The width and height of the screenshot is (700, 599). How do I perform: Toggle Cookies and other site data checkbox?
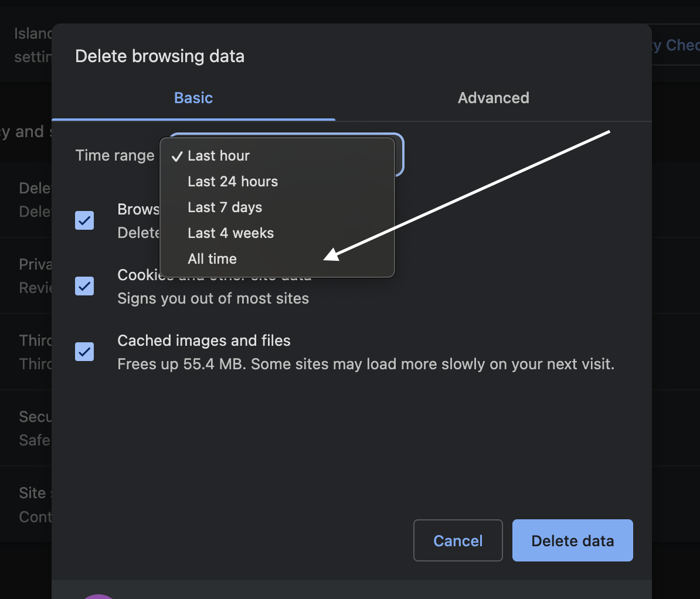click(x=84, y=286)
